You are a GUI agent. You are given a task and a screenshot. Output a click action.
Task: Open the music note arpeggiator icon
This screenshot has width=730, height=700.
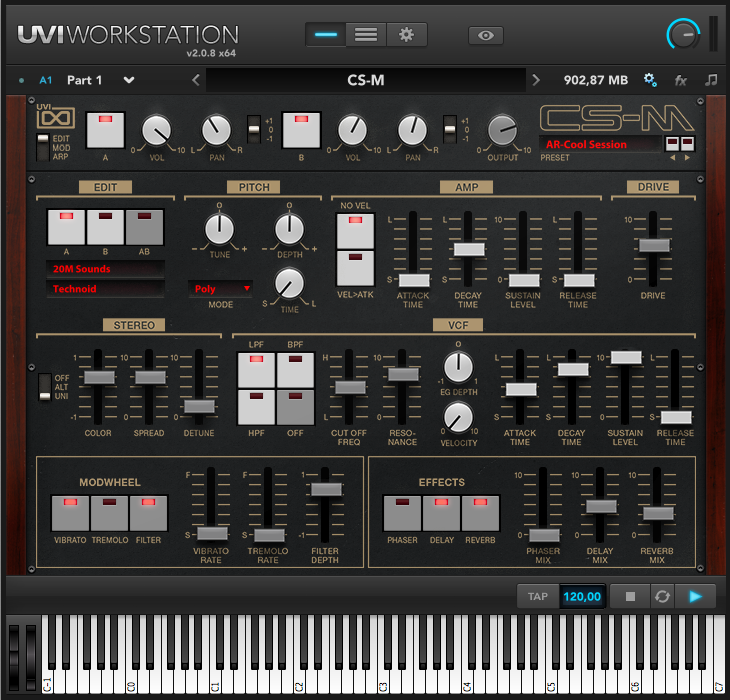pyautogui.click(x=711, y=80)
